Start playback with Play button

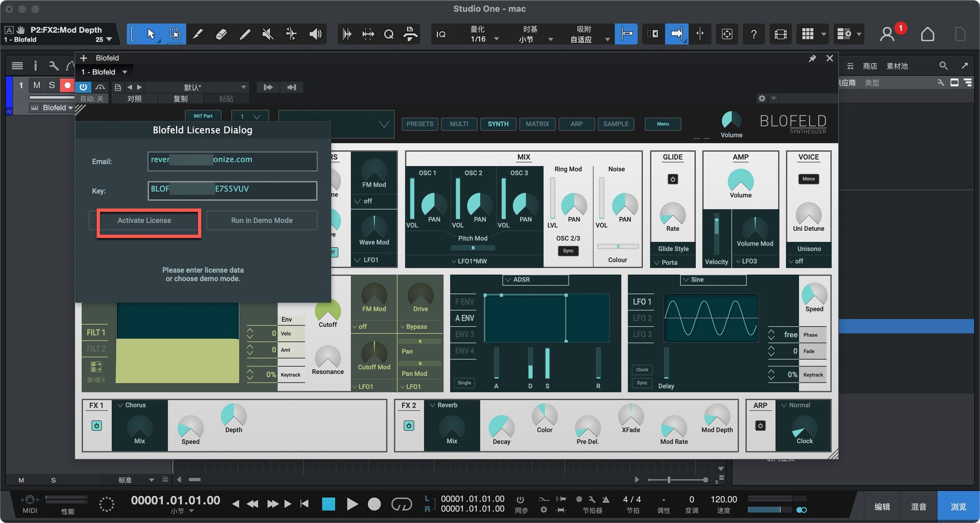coord(352,504)
